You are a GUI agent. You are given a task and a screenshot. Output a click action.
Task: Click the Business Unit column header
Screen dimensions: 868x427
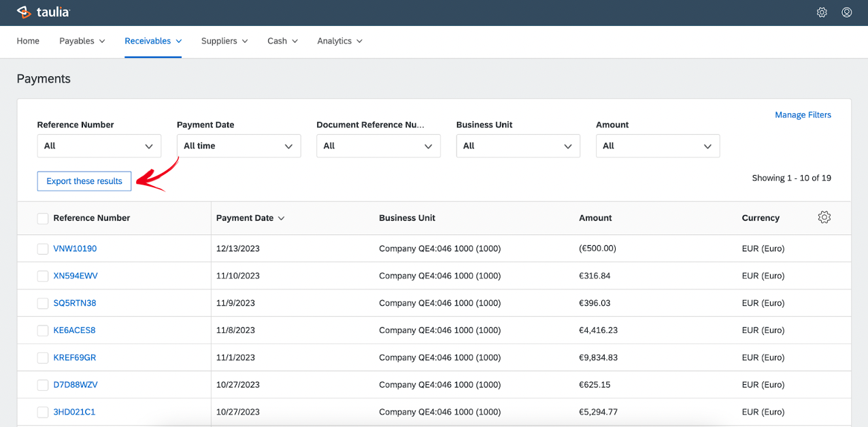point(407,218)
